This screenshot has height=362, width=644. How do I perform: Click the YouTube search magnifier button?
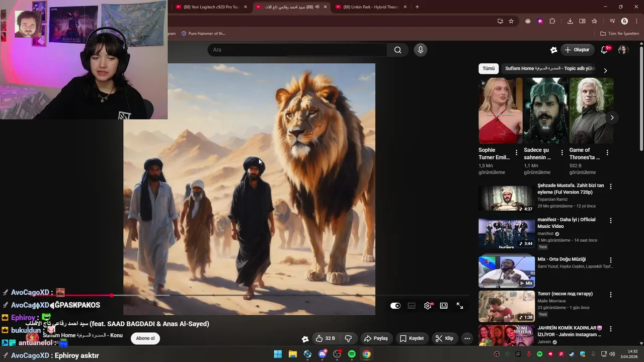pyautogui.click(x=397, y=50)
